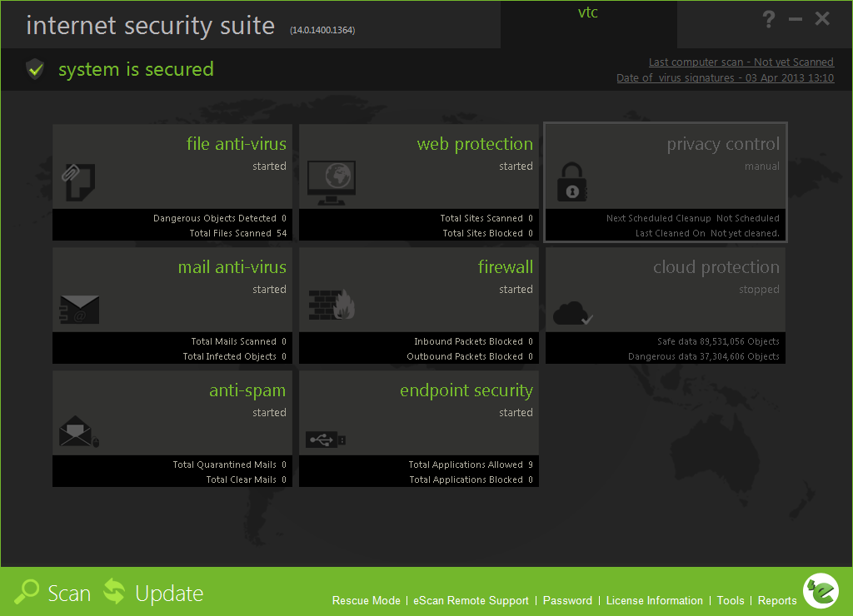Click the cloud protection cloud icon
853x616 pixels.
coord(572,314)
